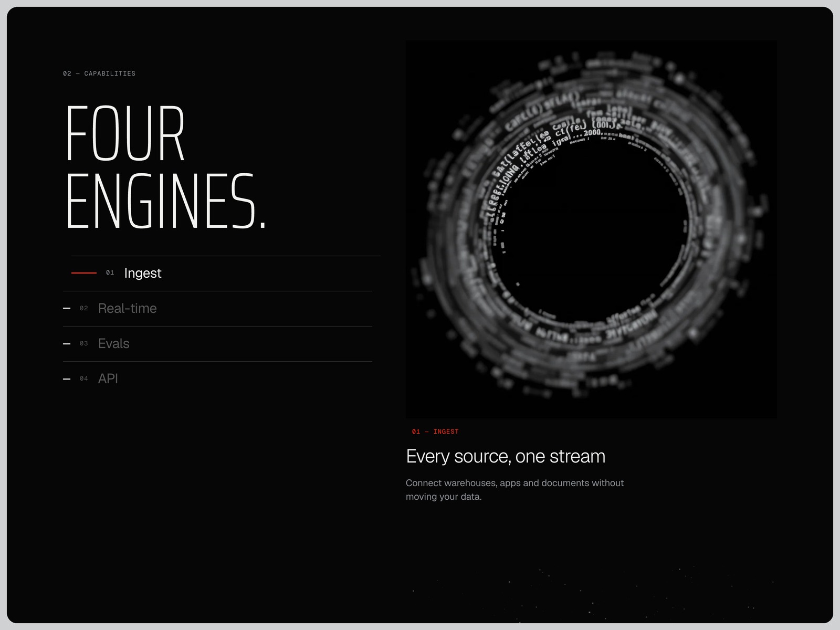
Task: Select the API engine tab
Action: [x=217, y=379]
